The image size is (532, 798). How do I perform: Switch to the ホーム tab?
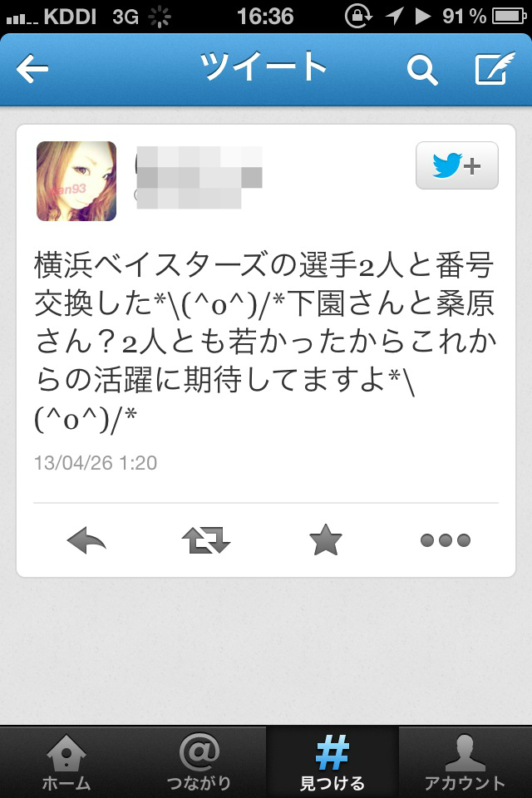(66, 762)
